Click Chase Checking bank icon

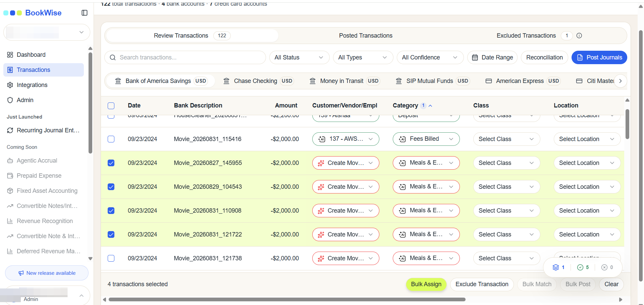[x=226, y=81]
